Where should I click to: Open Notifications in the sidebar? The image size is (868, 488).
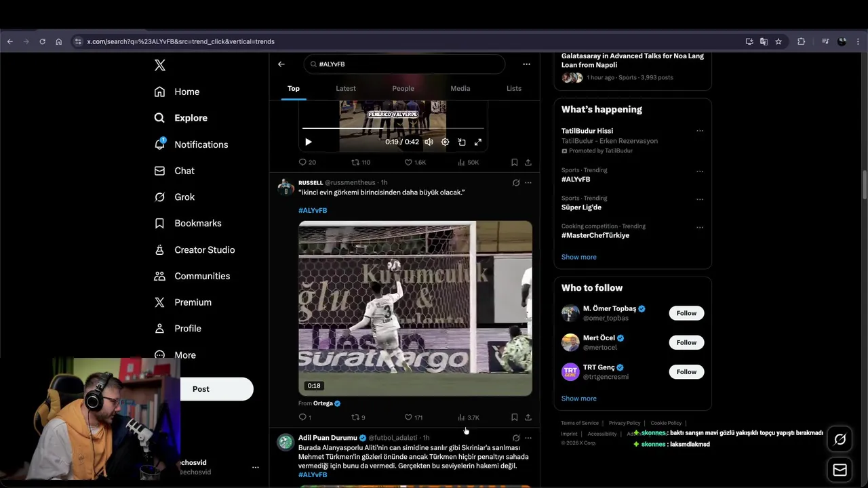[x=191, y=144]
